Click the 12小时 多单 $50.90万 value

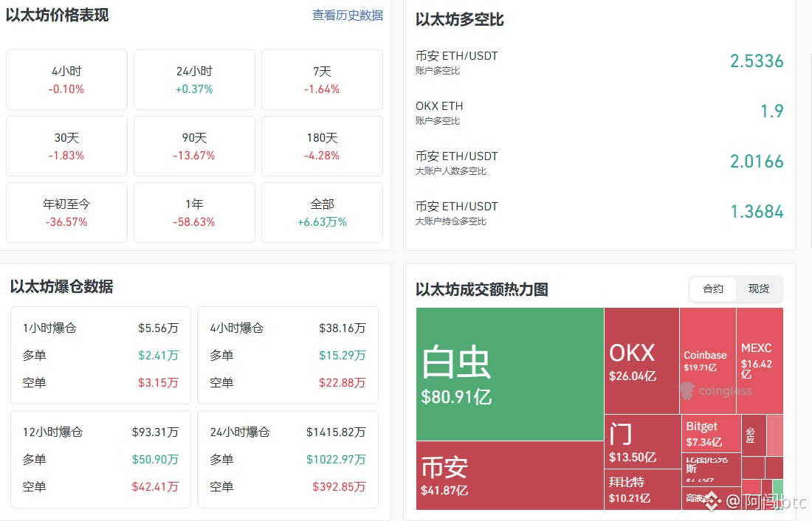coord(155,460)
